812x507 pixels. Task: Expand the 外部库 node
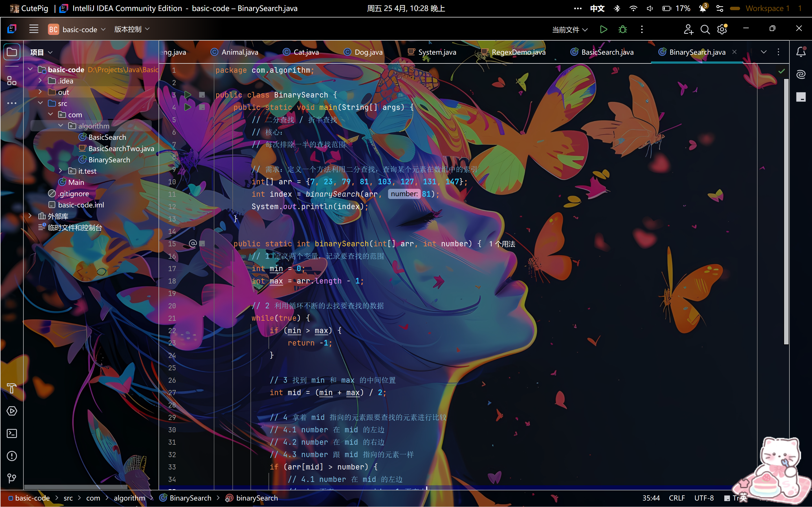click(x=30, y=216)
